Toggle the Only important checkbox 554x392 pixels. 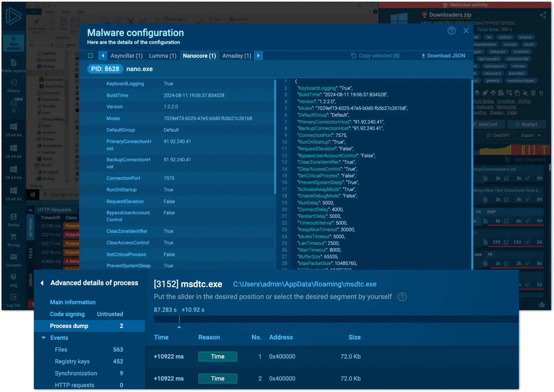click(508, 160)
